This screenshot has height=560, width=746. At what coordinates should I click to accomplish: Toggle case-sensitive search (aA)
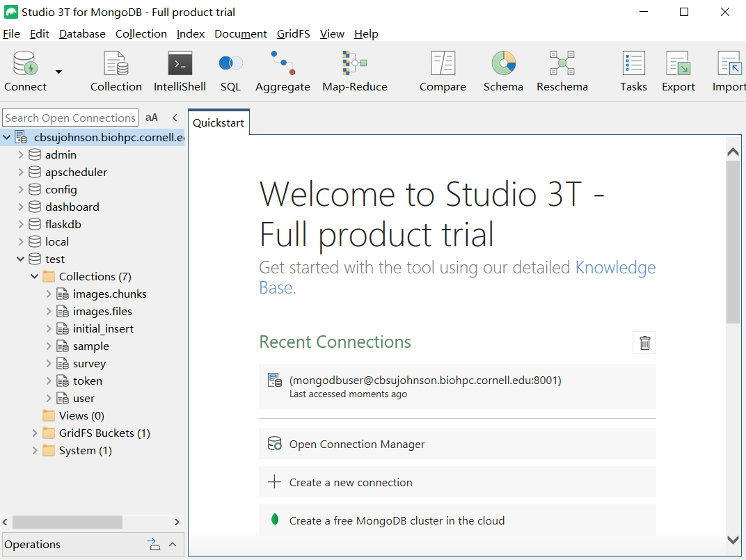pyautogui.click(x=151, y=118)
